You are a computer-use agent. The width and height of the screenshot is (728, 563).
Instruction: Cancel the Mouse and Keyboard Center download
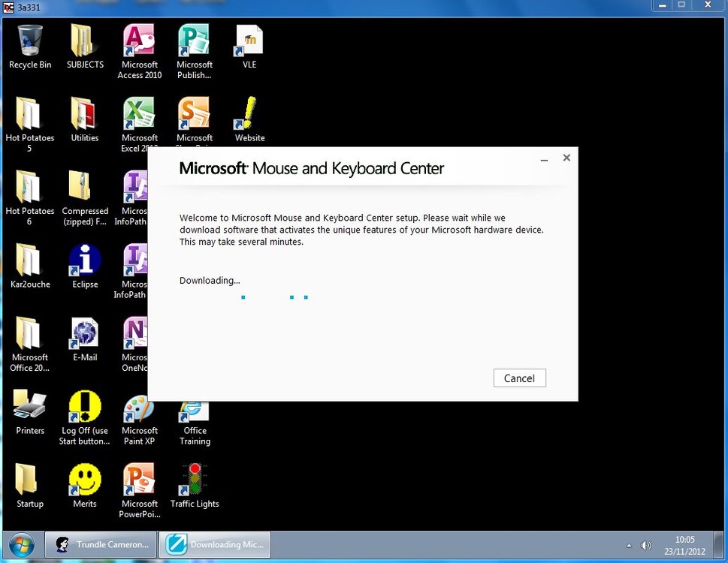[x=520, y=378]
